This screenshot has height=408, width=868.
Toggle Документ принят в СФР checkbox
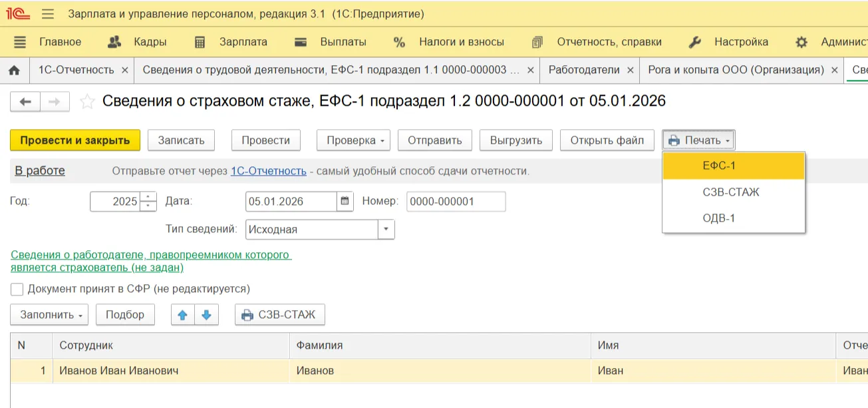17,289
